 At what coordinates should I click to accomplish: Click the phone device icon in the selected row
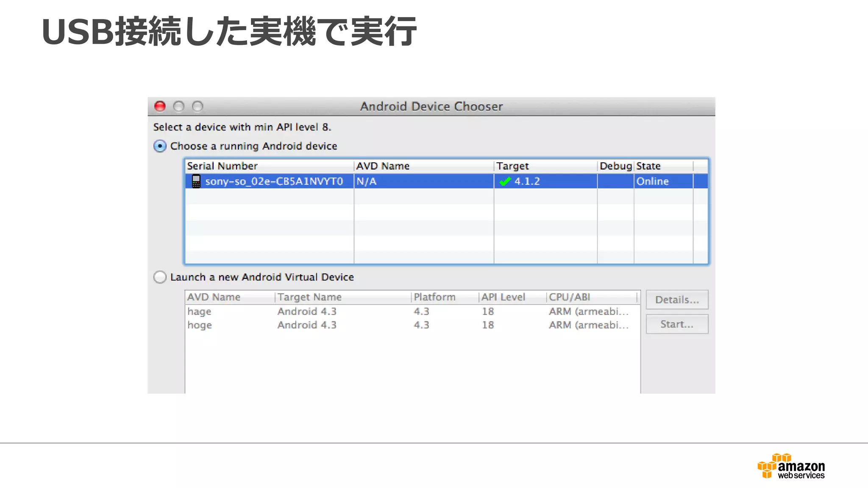[x=196, y=181]
